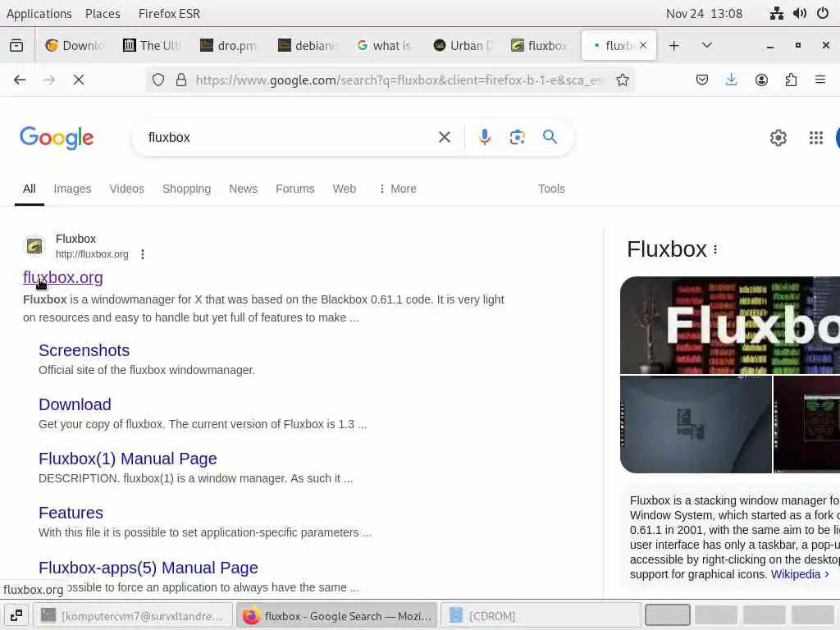Switch to the inactive fluxbox tab with logo
Viewport: 840px width, 630px height.
[540, 46]
